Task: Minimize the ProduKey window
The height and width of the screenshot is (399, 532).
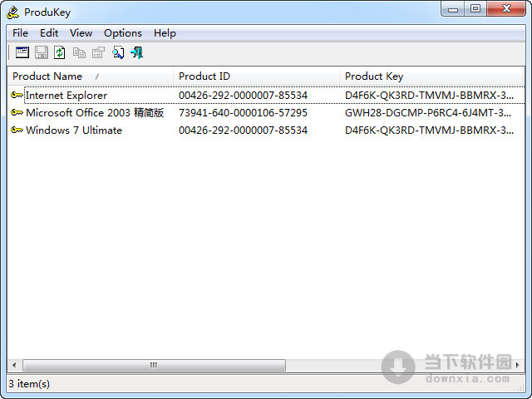Action: [x=453, y=9]
